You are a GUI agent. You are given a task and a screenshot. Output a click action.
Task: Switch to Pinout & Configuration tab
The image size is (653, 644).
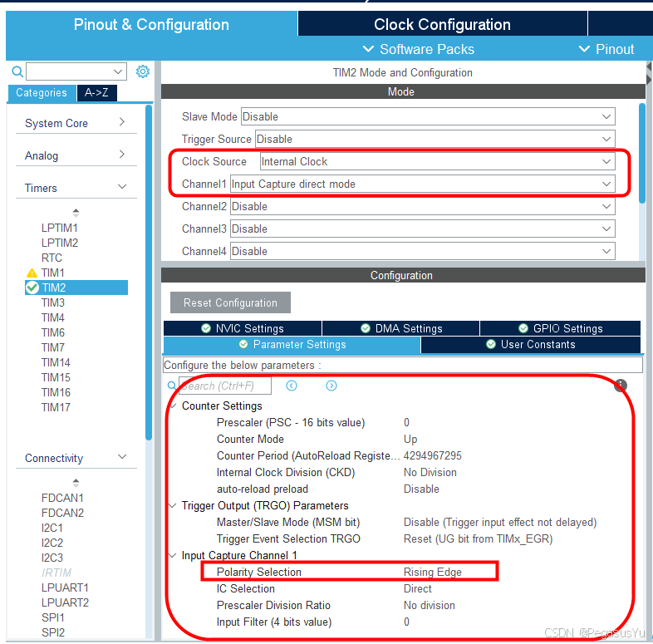click(x=151, y=25)
